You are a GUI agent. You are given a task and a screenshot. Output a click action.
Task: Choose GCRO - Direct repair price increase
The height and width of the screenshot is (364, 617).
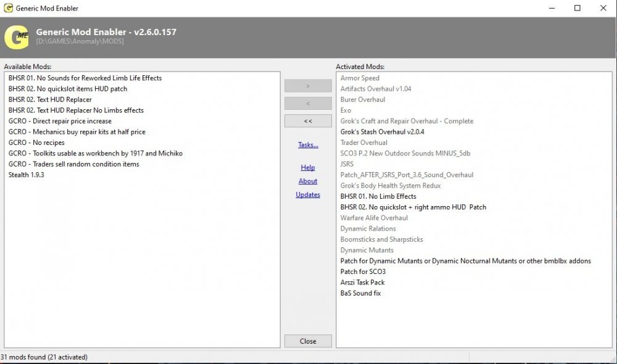coord(60,121)
